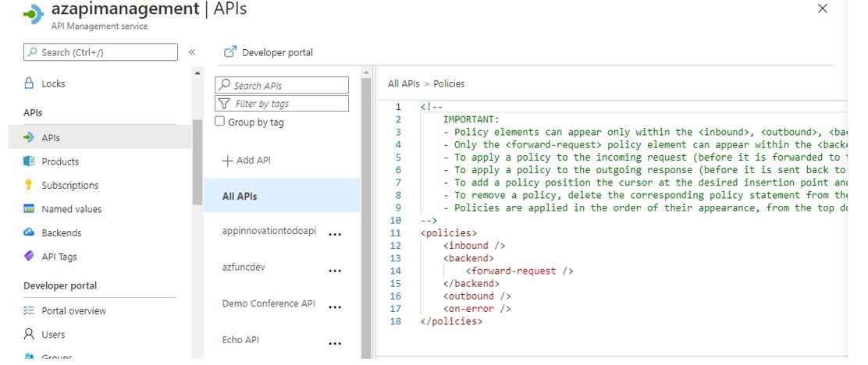Open the ellipsis menu for azfuncdev
This screenshot has width=868, height=365.
(334, 271)
